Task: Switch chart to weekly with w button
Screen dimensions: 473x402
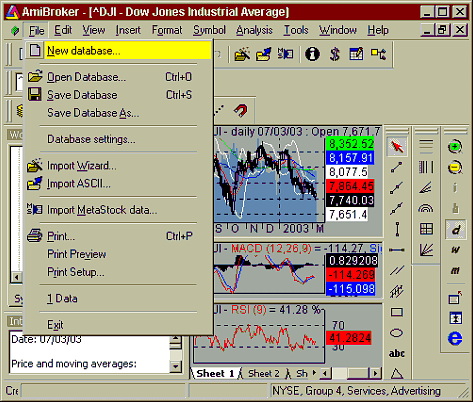Action: (x=455, y=250)
